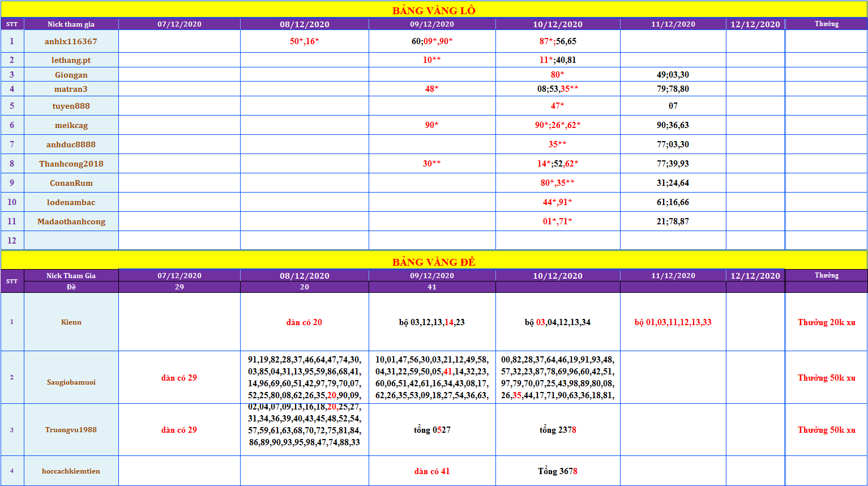
Task: Click the Đề result cell showing 41
Action: point(432,287)
